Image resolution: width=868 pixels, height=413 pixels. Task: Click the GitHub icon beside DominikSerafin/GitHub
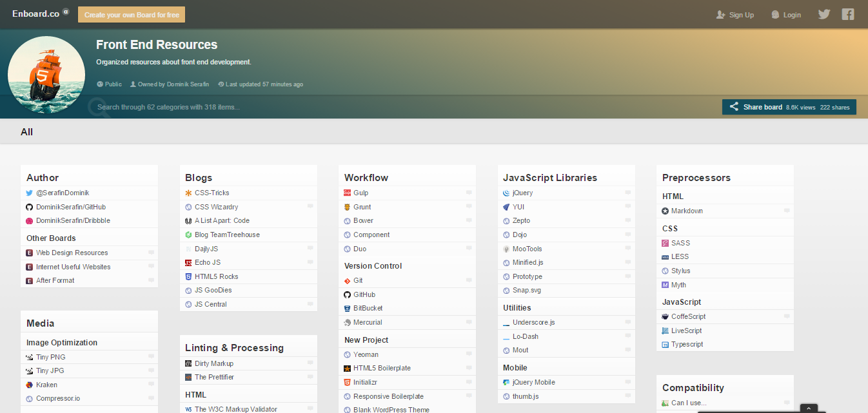click(29, 207)
